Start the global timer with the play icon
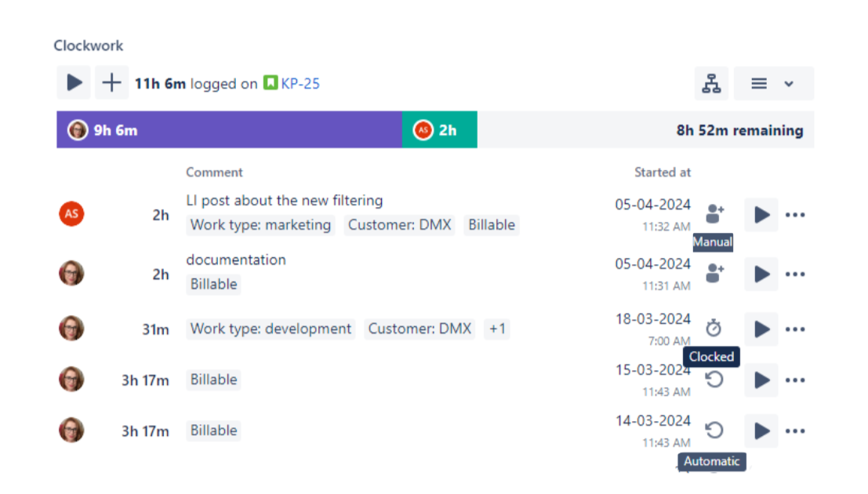The width and height of the screenshot is (868, 494). coord(73,82)
